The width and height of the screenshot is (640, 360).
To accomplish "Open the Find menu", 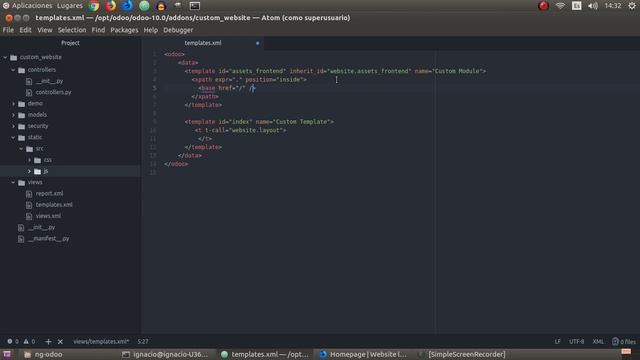I will tap(98, 30).
